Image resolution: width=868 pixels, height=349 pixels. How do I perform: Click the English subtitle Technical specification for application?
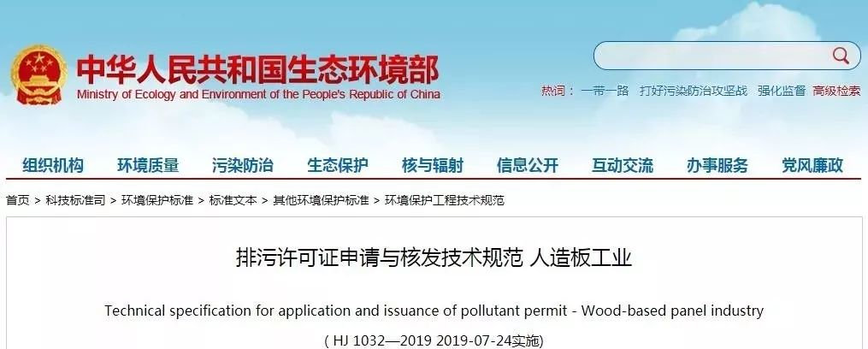click(x=434, y=311)
